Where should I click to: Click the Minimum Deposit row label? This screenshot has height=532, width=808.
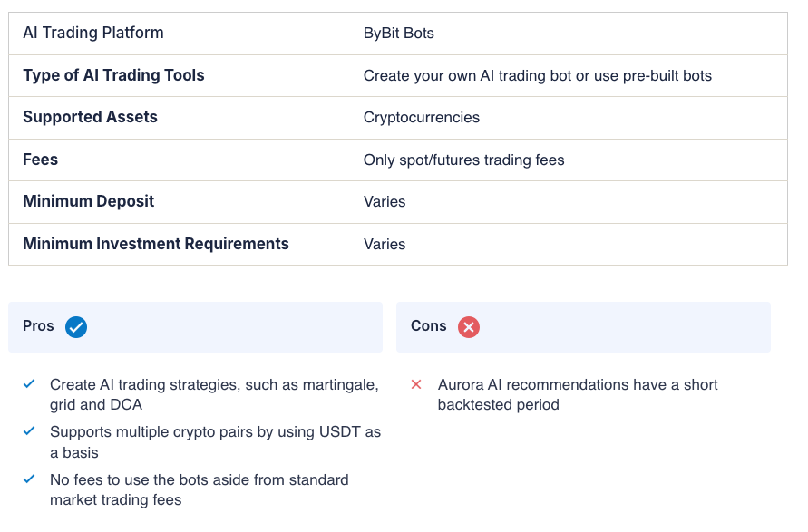click(x=88, y=201)
